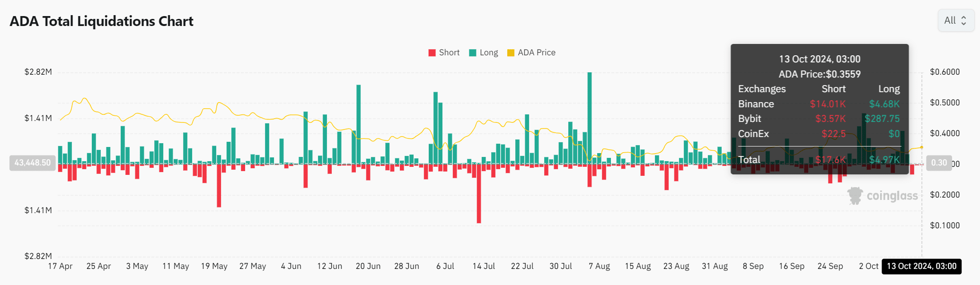Click the red Short legend square

coord(432,53)
